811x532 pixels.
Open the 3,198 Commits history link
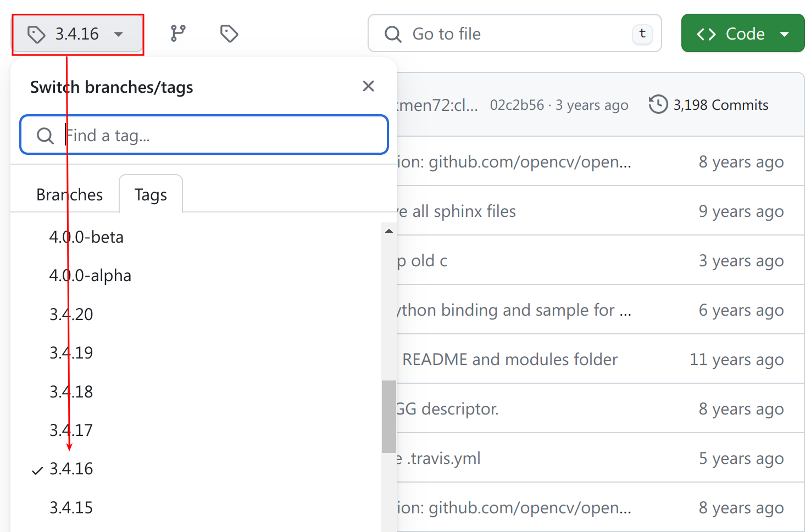[709, 105]
